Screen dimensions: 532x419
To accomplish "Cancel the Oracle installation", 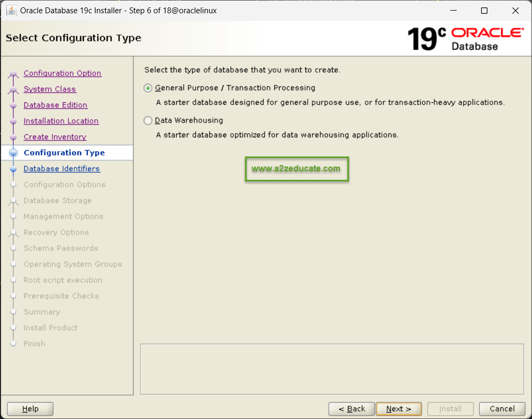I will pyautogui.click(x=502, y=409).
